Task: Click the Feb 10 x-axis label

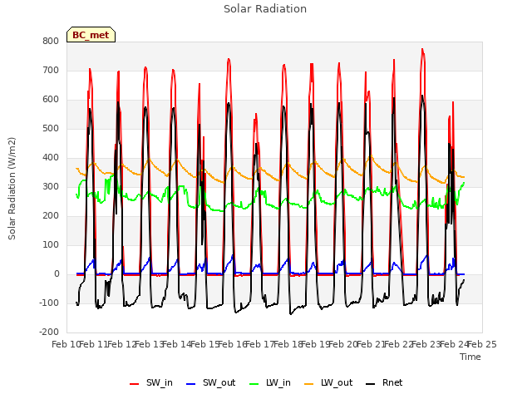Action: (66, 345)
